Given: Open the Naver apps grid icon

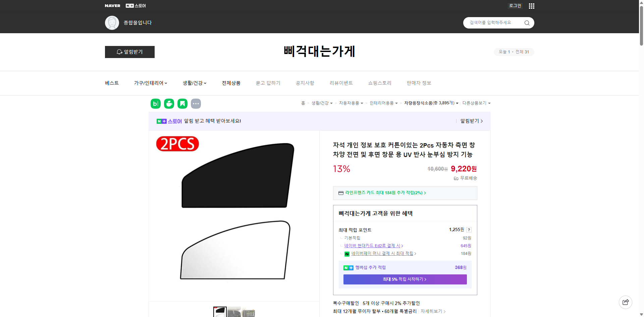Looking at the screenshot, I should (531, 6).
